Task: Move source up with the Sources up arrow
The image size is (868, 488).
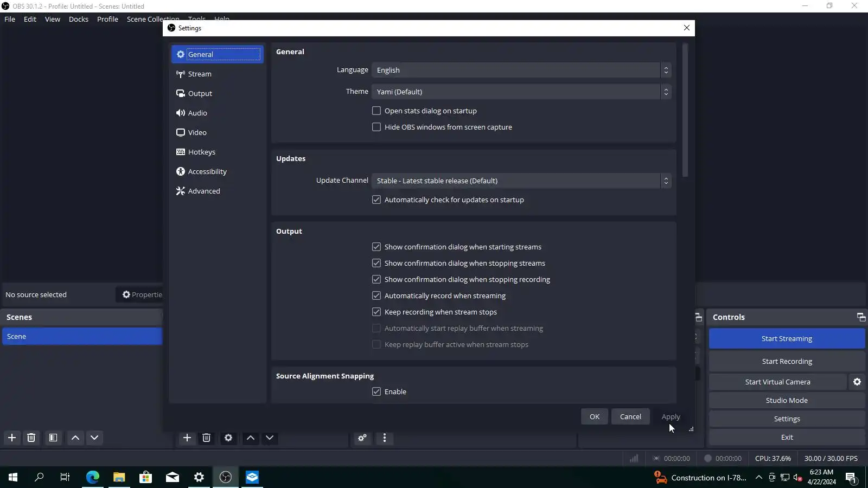Action: pyautogui.click(x=251, y=438)
